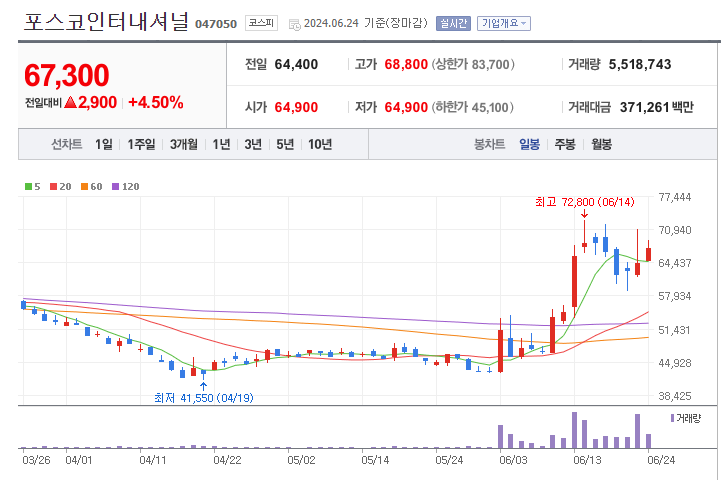The width and height of the screenshot is (721, 480).
Task: Click the 상한가 83,700 text
Action: tap(473, 64)
